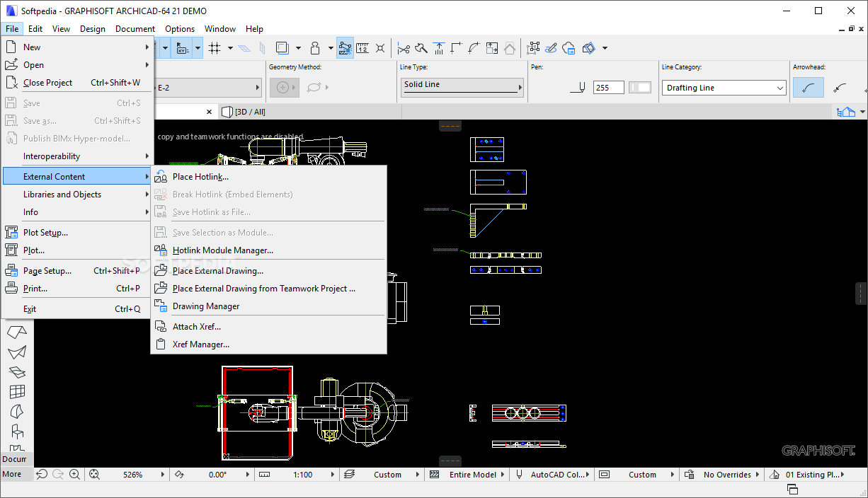Choose Place External Drawing... menu entry
Viewport: 868px width, 498px height.
pos(269,271)
